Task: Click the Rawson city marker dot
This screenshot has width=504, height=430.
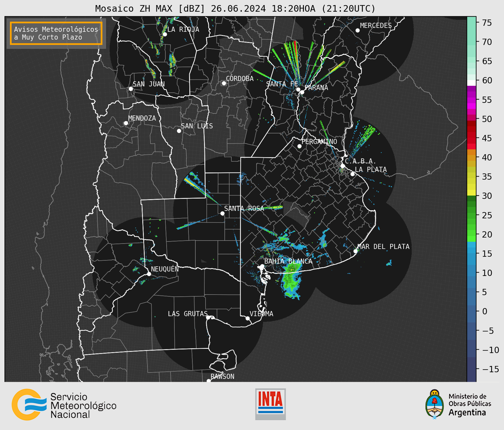Action: 209,381
